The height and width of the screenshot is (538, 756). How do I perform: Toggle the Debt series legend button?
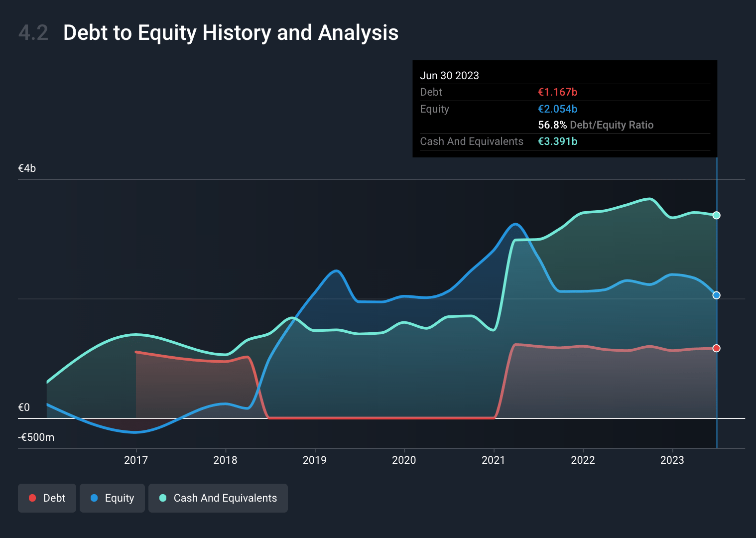click(x=47, y=498)
